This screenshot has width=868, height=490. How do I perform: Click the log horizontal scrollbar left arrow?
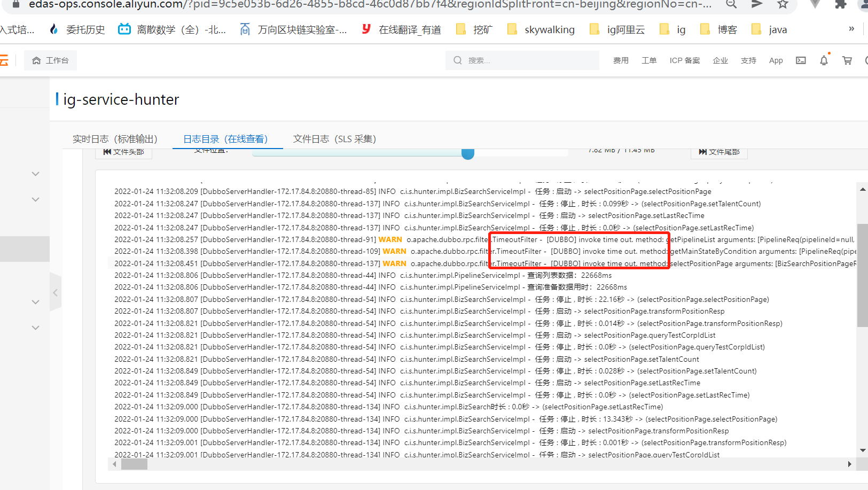point(114,464)
